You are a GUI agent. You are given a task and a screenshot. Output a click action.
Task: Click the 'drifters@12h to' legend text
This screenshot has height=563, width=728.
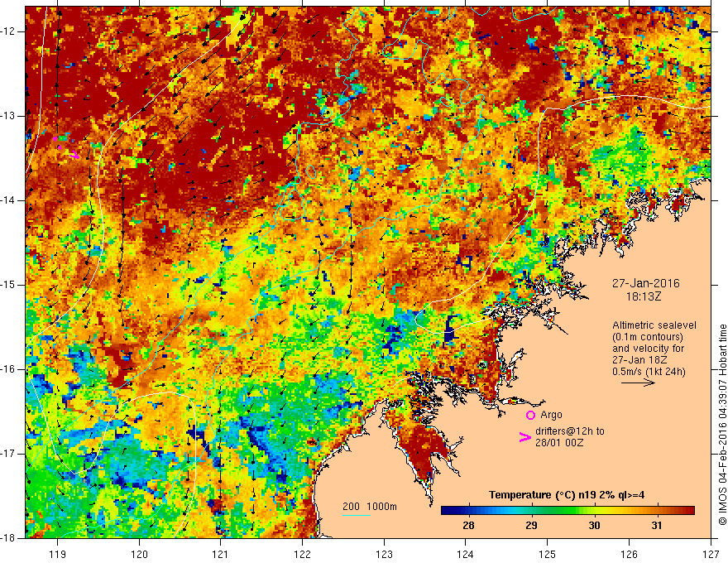(x=570, y=431)
